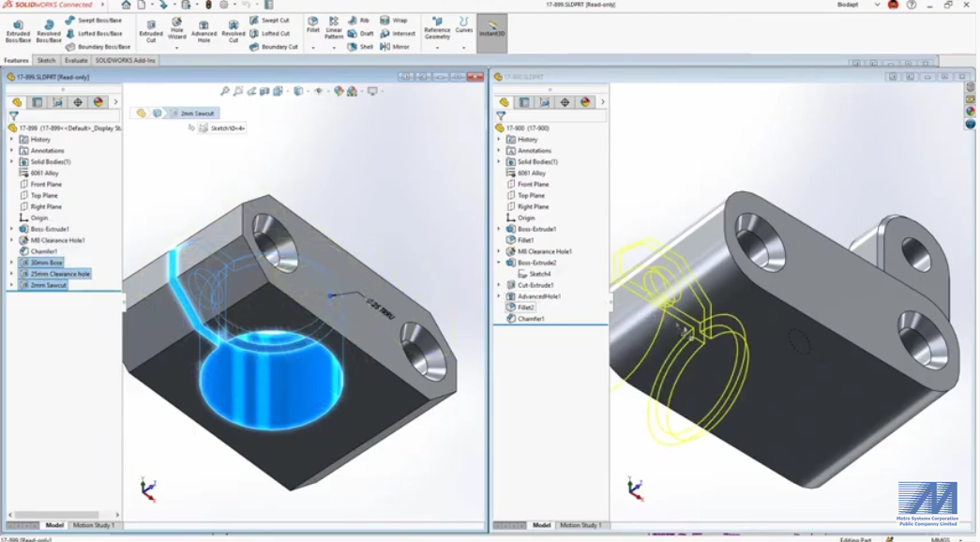Select the Rib tool
This screenshot has height=542, width=980.
point(359,20)
